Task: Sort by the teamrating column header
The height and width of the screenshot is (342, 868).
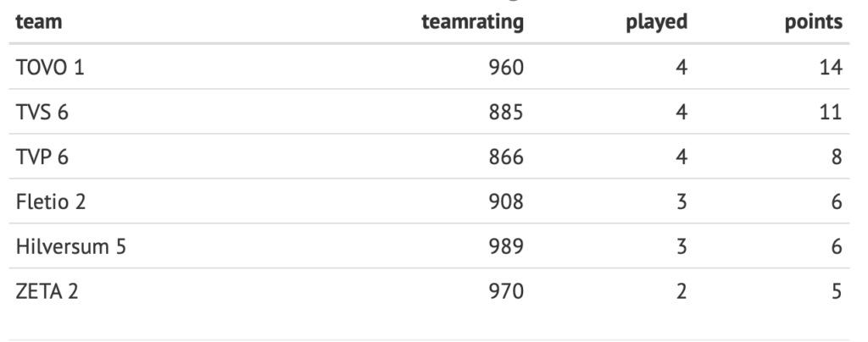Action: pyautogui.click(x=473, y=22)
